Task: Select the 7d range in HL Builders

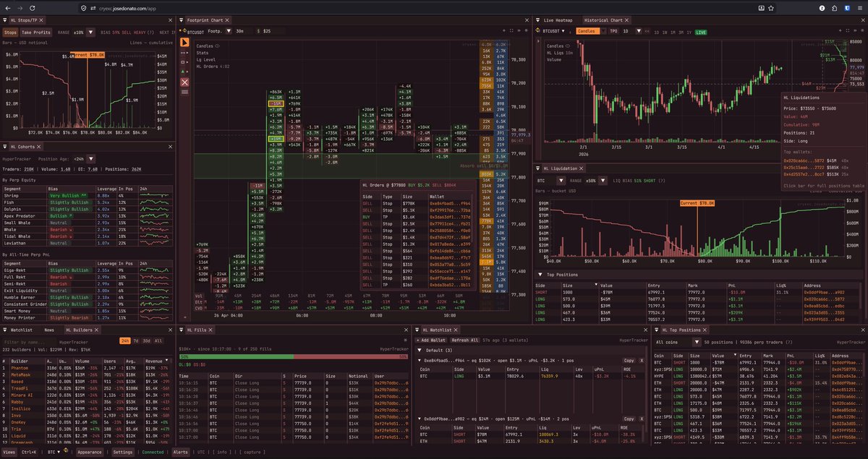Action: click(135, 340)
